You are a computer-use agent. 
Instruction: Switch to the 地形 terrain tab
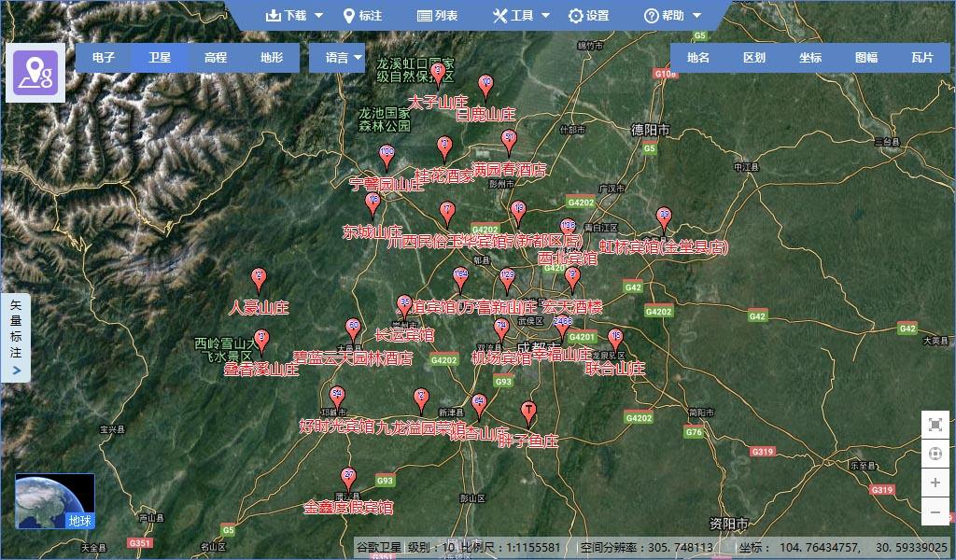[x=272, y=58]
